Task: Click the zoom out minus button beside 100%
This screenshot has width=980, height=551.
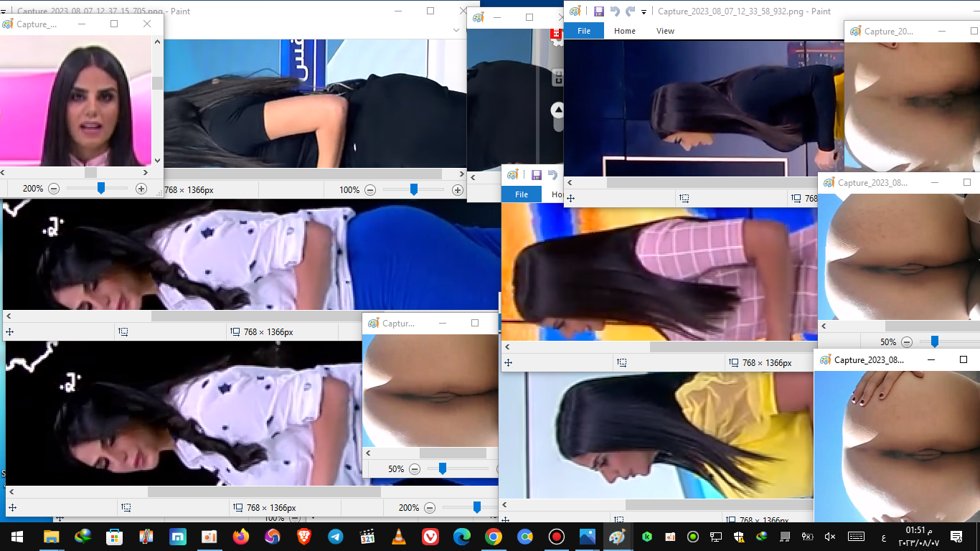Action: [x=370, y=190]
